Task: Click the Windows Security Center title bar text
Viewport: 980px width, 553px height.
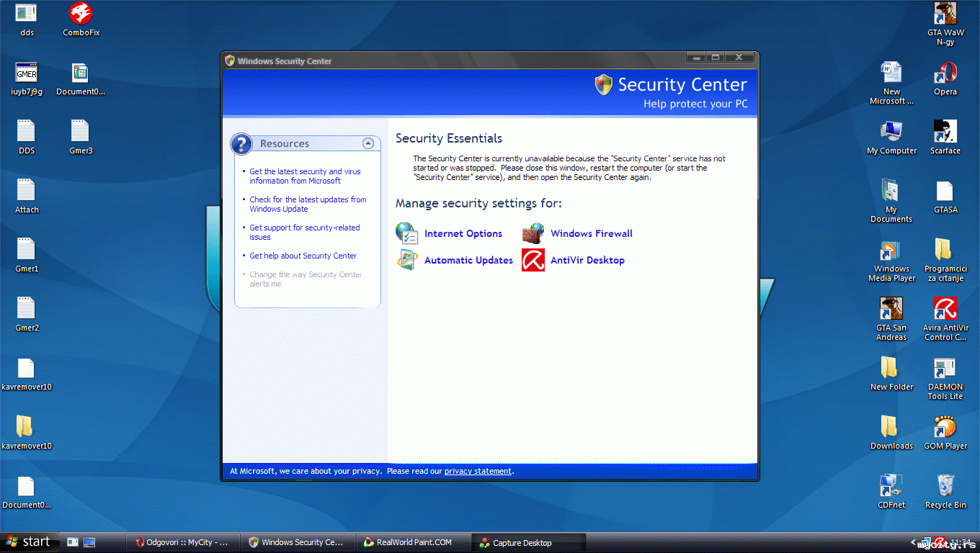Action: point(285,61)
